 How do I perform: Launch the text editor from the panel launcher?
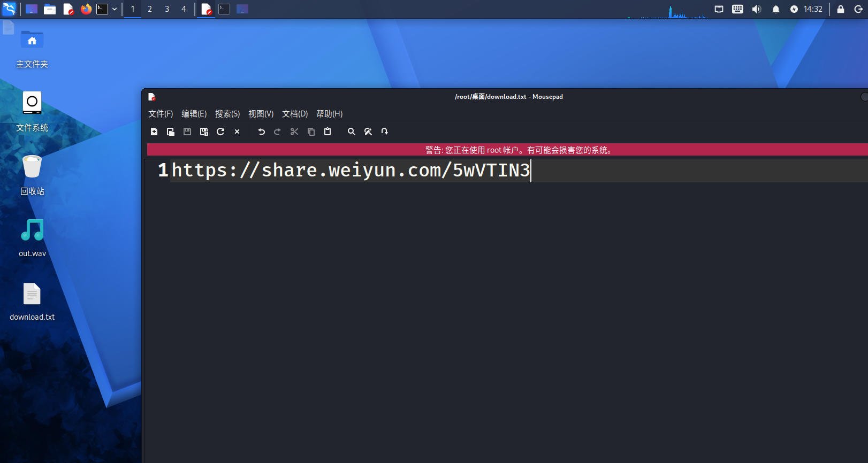(x=68, y=9)
